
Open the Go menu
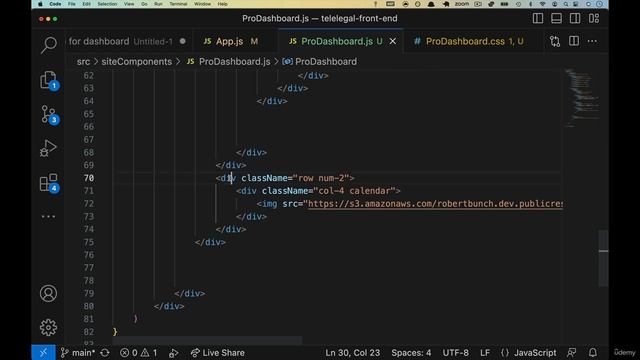point(144,4)
